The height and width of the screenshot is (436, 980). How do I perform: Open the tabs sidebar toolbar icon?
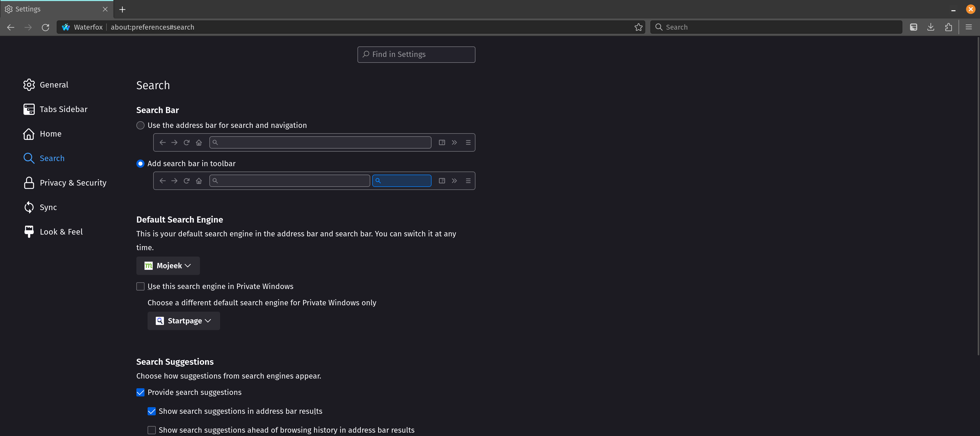[x=913, y=27]
